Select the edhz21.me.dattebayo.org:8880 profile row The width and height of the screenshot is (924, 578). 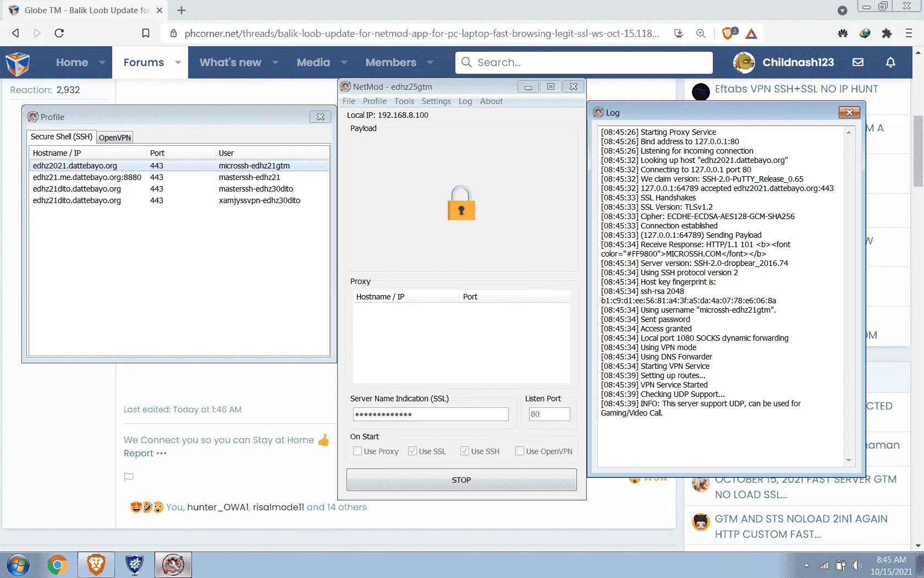pyautogui.click(x=179, y=177)
